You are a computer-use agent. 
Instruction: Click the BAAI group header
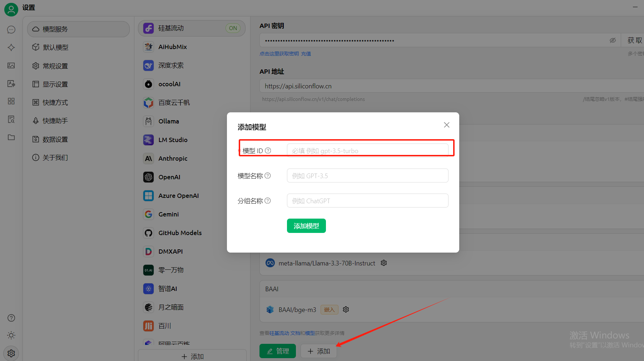pyautogui.click(x=452, y=289)
